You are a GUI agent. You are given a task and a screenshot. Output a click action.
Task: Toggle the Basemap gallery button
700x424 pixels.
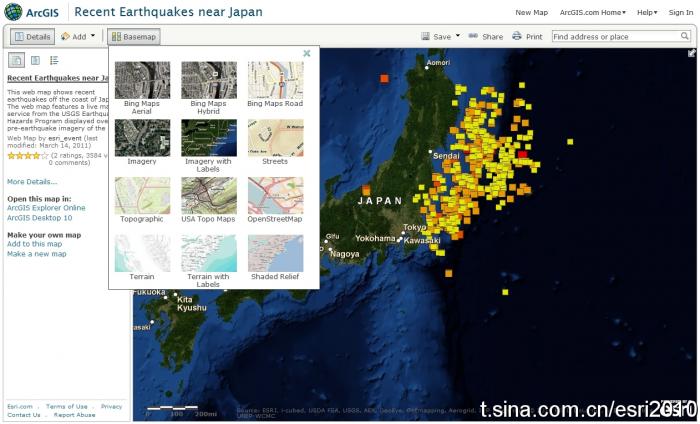tap(134, 36)
